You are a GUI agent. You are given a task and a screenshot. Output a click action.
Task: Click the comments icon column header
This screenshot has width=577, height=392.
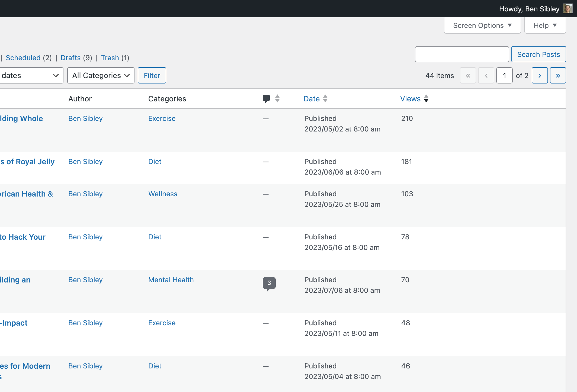click(267, 98)
